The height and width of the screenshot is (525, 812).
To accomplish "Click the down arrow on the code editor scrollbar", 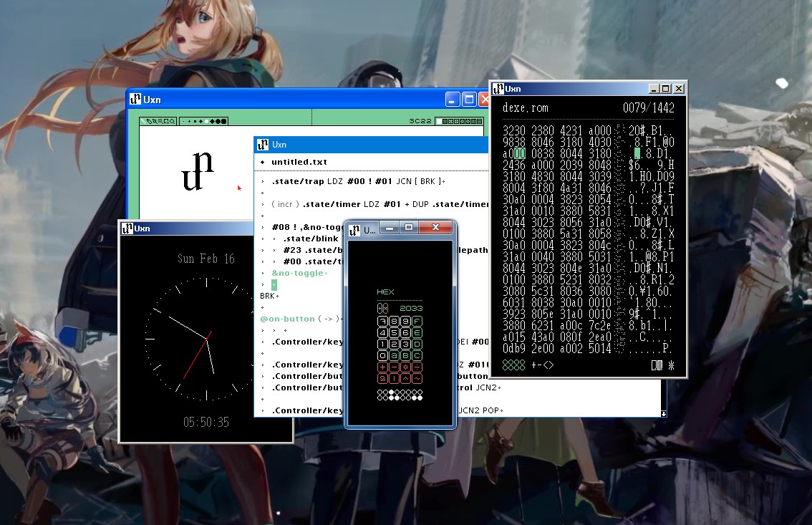I will (662, 413).
